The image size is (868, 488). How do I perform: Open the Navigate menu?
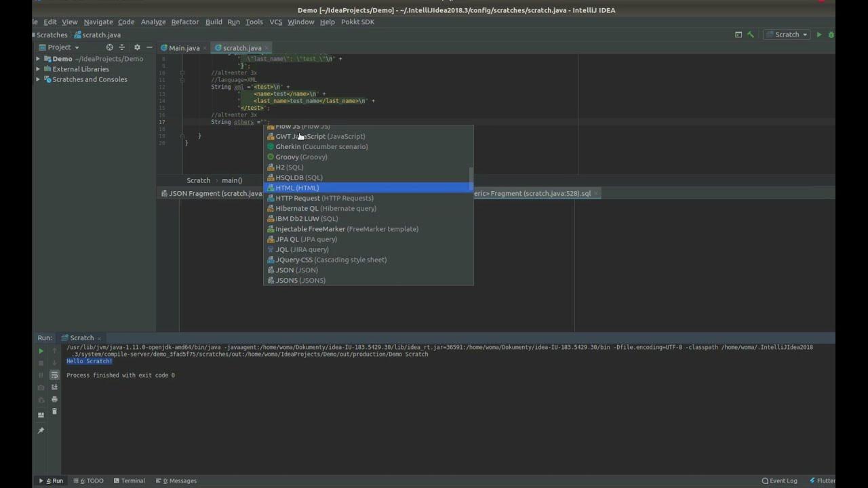coord(98,22)
